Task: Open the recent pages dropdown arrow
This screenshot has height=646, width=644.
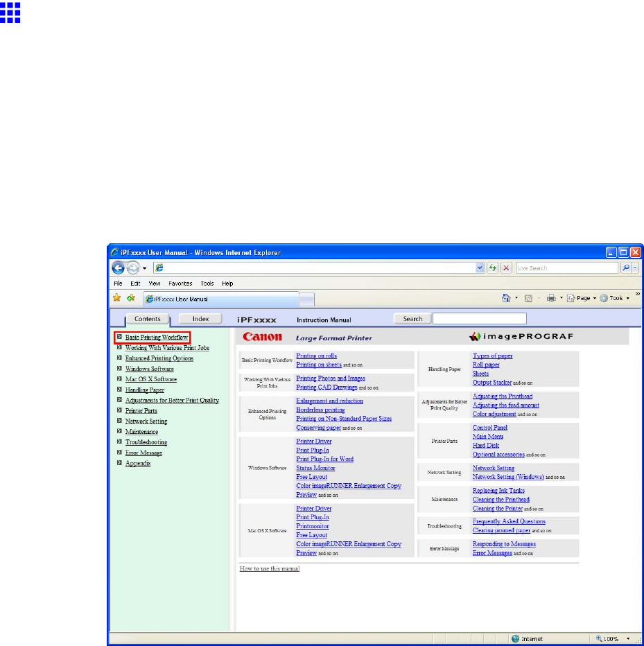Action: click(x=145, y=268)
